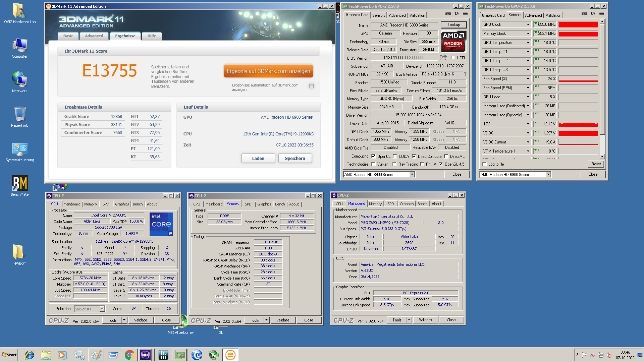Open OVIZ Hardware Lab desktop icon
644x362 pixels.
tap(20, 13)
